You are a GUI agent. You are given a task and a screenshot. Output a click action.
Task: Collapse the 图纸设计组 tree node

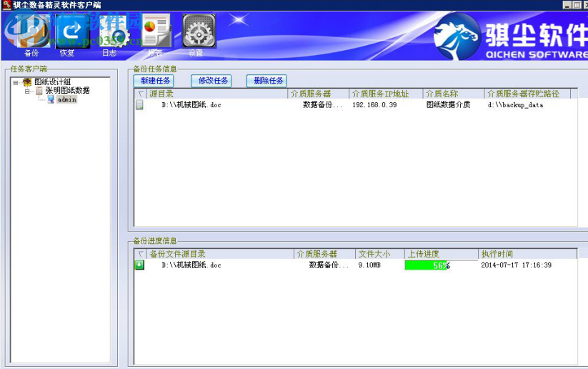pyautogui.click(x=16, y=82)
